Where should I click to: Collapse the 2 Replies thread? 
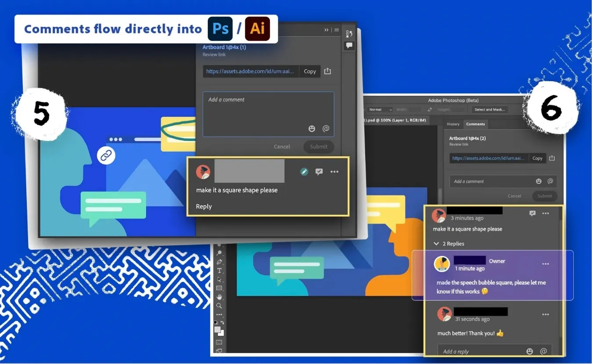[x=436, y=244]
